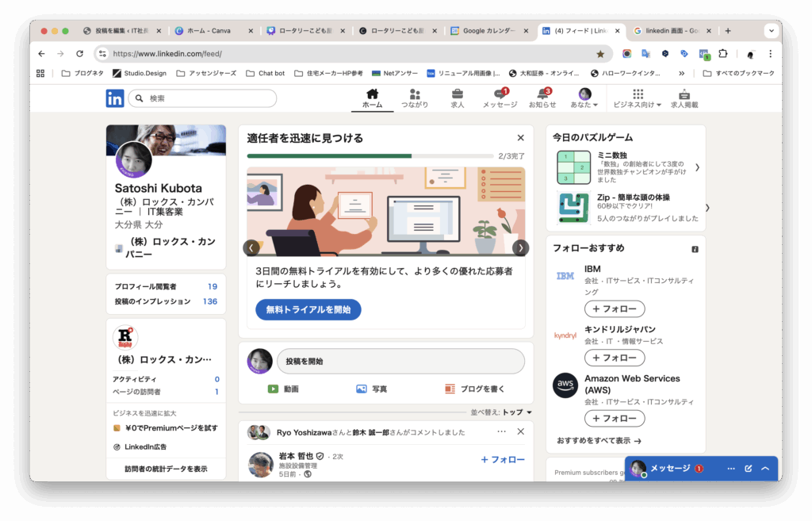The width and height of the screenshot is (812, 521).
Task: Click おすすめをすべて表示 link
Action: tap(599, 440)
